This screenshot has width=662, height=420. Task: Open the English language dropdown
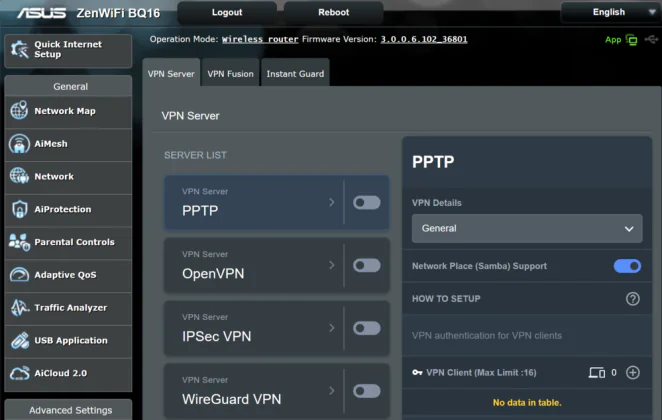(610, 12)
